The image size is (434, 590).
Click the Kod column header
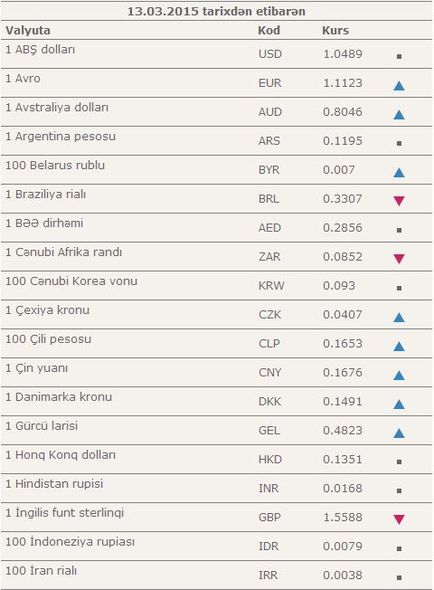(269, 30)
